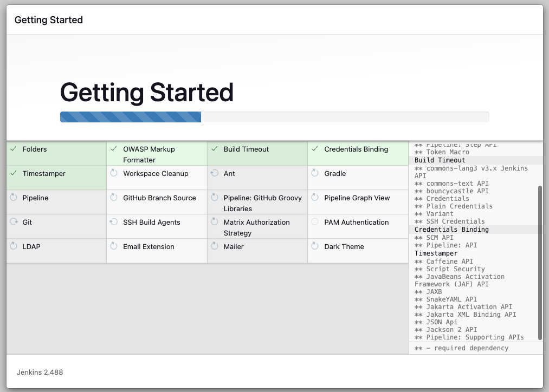Click the Ant plugin label

(x=229, y=173)
